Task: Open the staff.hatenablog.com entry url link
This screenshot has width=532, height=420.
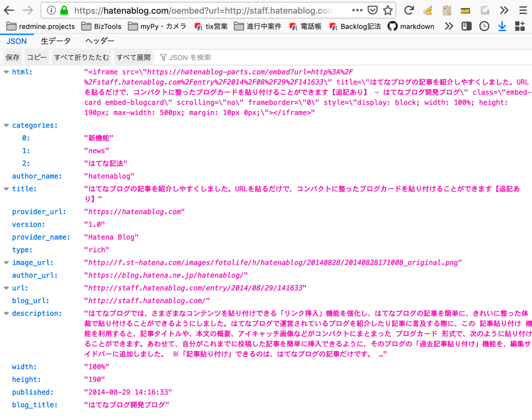Action: pos(196,288)
